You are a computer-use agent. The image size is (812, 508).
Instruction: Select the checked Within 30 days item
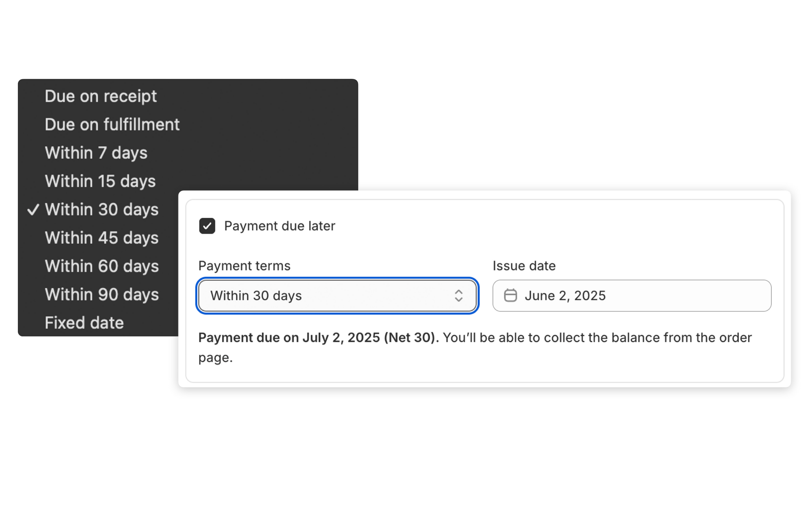pos(101,210)
